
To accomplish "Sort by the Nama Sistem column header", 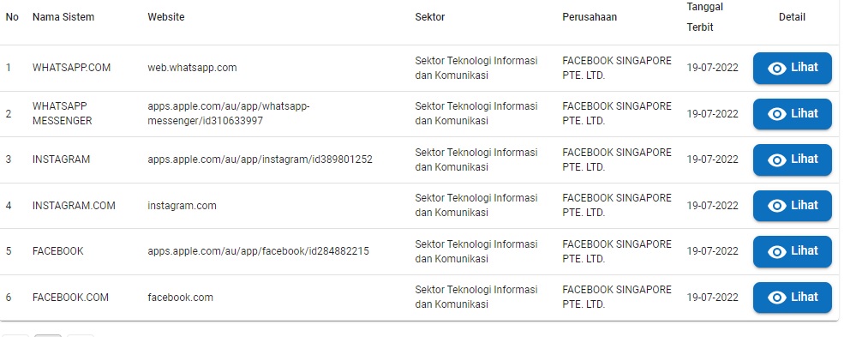I will pos(63,17).
